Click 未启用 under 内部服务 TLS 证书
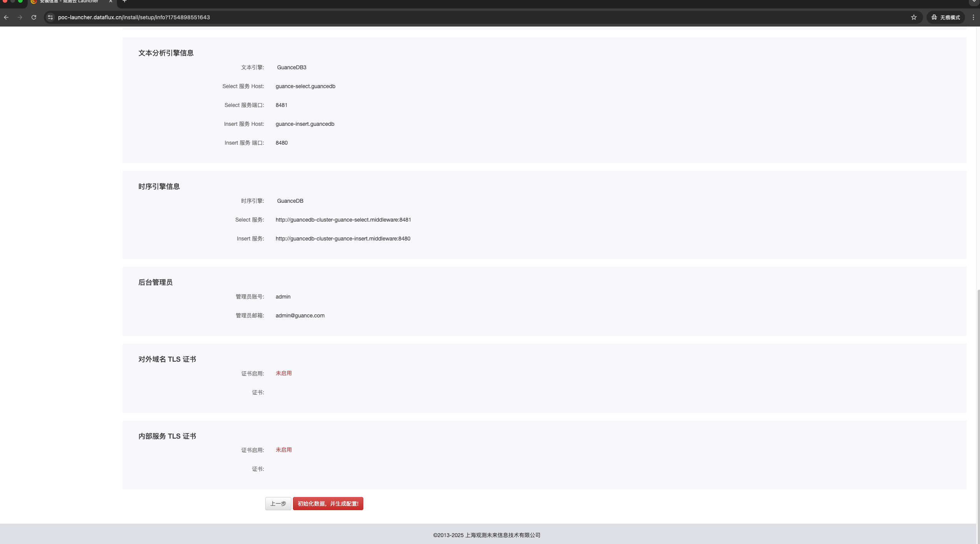Screen dimensions: 980x544 pos(284,450)
